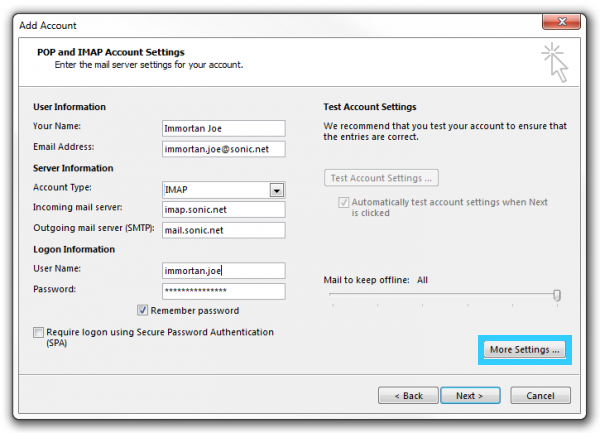Click the cursor wizard icon in header
Image resolution: width=600 pixels, height=433 pixels.
pyautogui.click(x=555, y=62)
